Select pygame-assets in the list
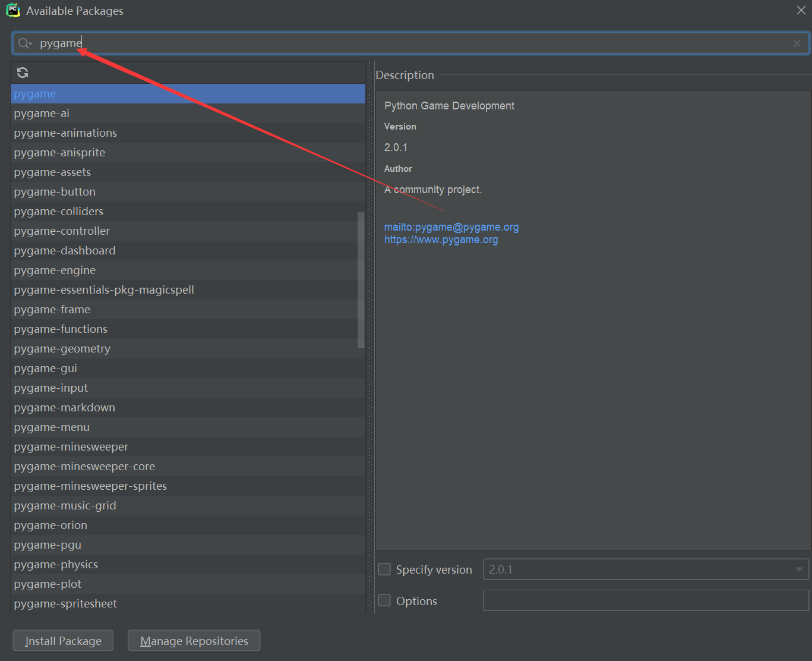 click(x=188, y=172)
